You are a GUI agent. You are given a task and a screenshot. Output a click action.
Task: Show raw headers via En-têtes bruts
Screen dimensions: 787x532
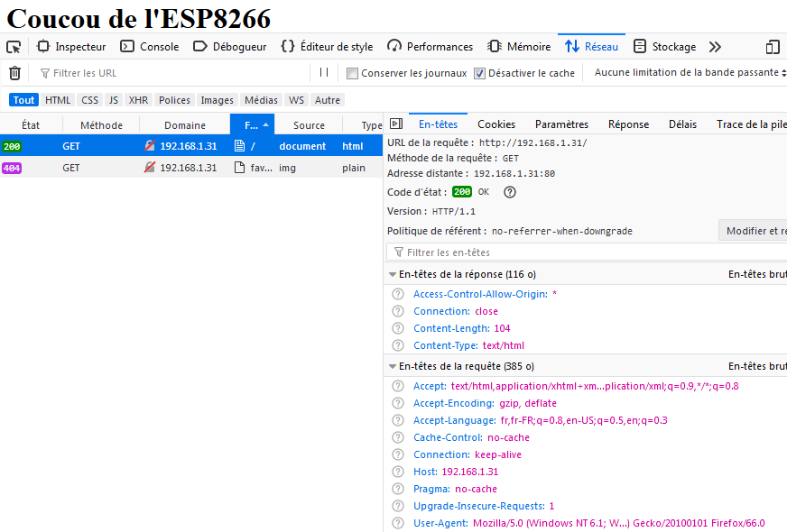tap(763, 272)
